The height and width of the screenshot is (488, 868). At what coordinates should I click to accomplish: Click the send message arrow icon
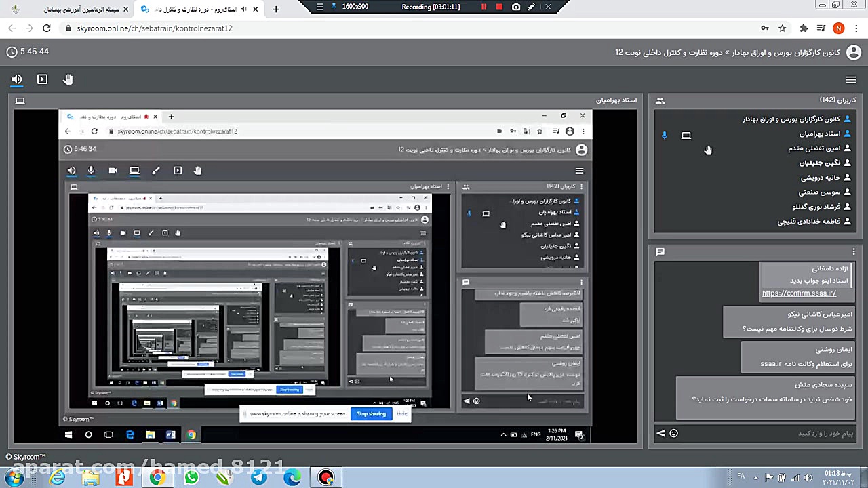click(660, 433)
